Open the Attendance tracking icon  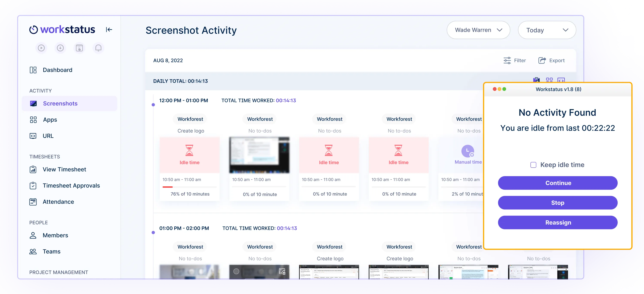(33, 201)
